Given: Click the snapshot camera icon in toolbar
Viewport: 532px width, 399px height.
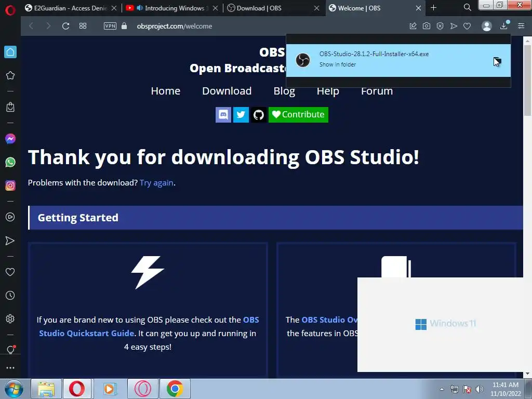Looking at the screenshot, I should click(427, 26).
